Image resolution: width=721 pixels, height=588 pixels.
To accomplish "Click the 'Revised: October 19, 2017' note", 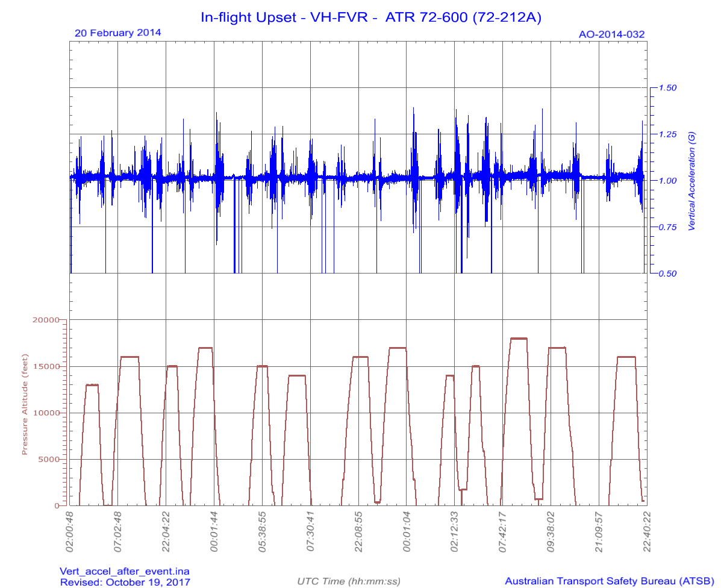I will (x=125, y=582).
